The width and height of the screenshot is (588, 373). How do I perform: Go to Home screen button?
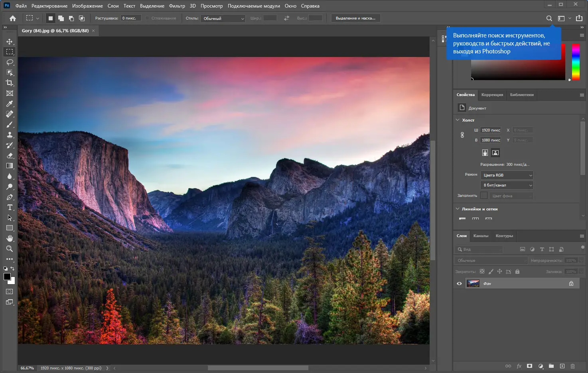click(x=13, y=18)
